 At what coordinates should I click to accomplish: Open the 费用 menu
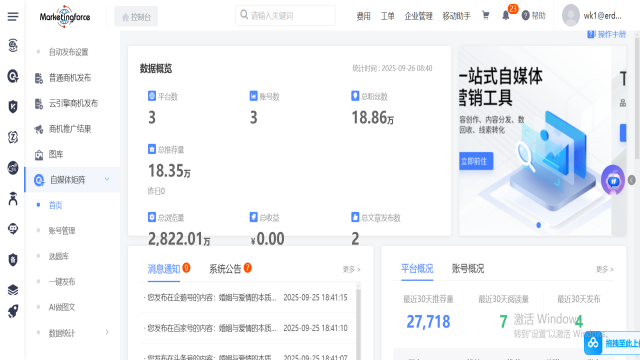tap(363, 16)
